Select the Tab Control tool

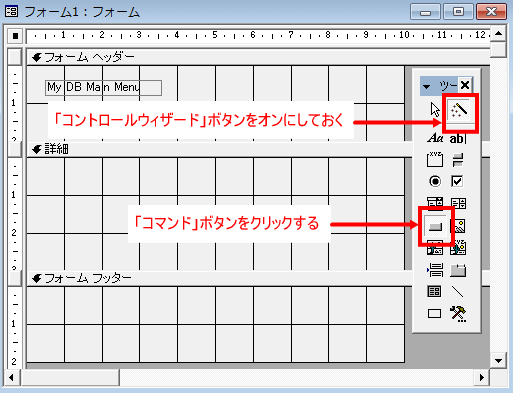[458, 270]
